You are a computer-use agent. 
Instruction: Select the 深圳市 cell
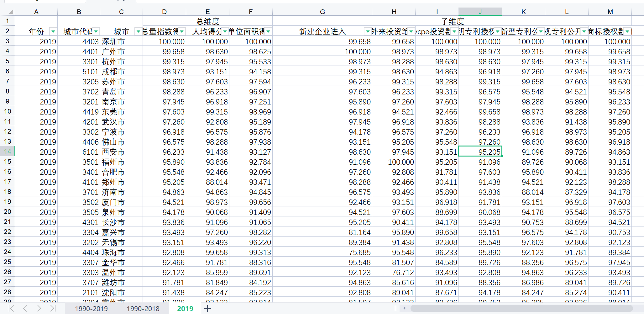pos(122,41)
